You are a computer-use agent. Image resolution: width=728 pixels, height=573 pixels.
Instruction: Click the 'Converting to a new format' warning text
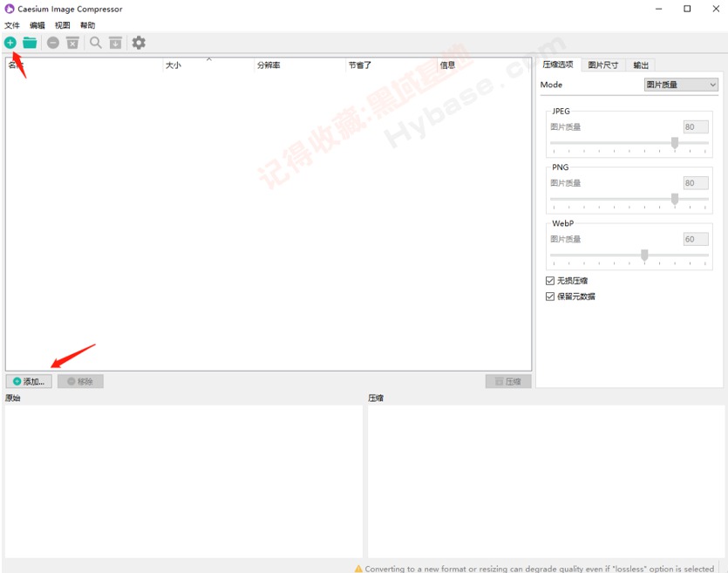(539, 569)
